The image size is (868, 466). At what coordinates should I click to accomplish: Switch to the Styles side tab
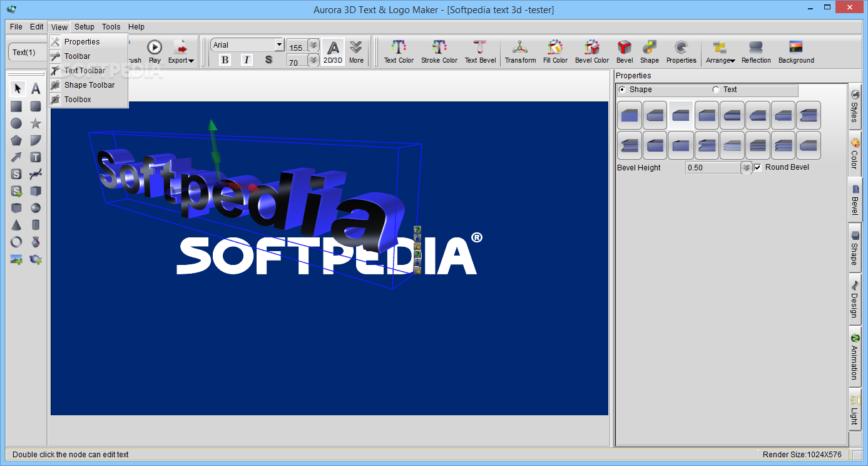(855, 106)
